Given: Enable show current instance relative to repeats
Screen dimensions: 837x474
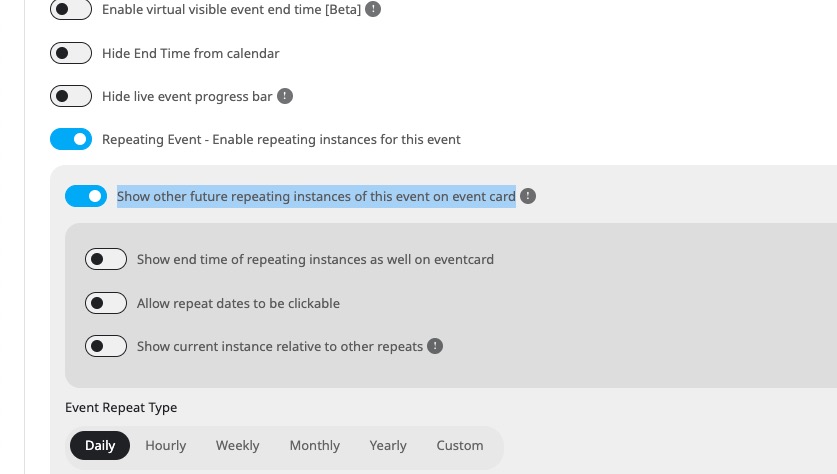Looking at the screenshot, I should [106, 346].
